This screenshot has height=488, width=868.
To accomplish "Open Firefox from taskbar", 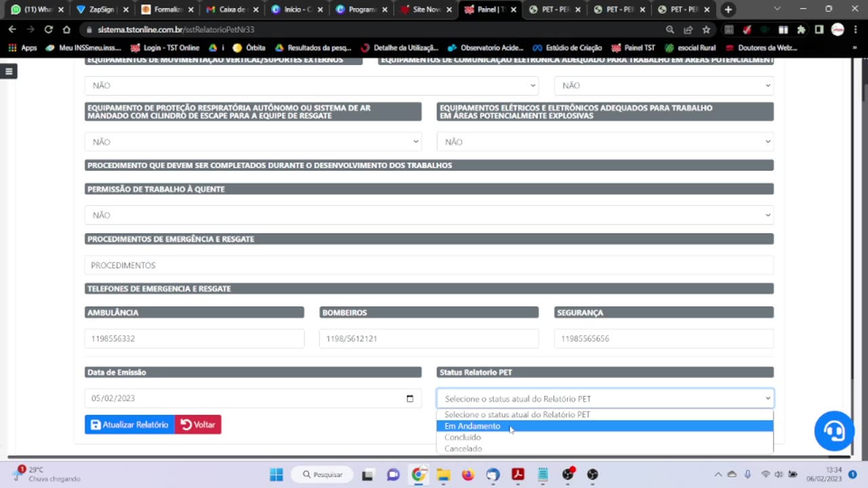I will click(468, 474).
